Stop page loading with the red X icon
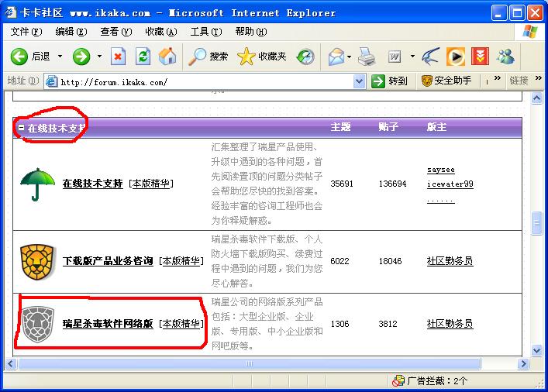Screen dimensions: 548x392 coord(118,57)
